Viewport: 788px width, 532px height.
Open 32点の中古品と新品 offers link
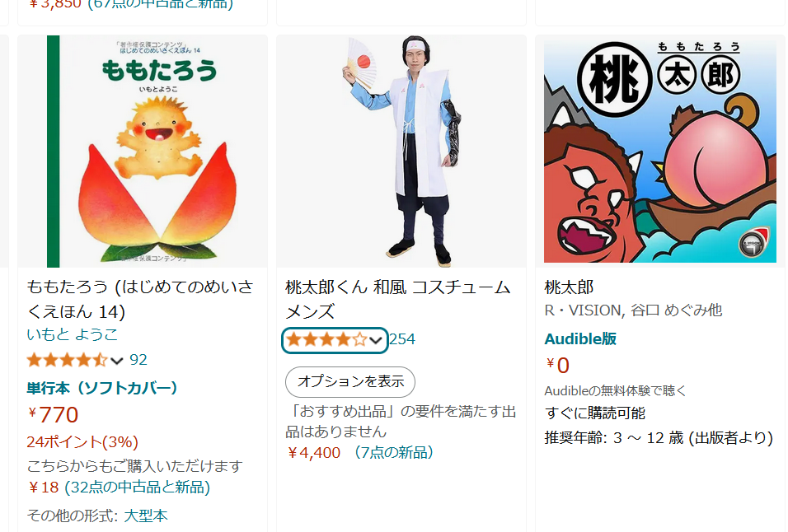pyautogui.click(x=138, y=487)
